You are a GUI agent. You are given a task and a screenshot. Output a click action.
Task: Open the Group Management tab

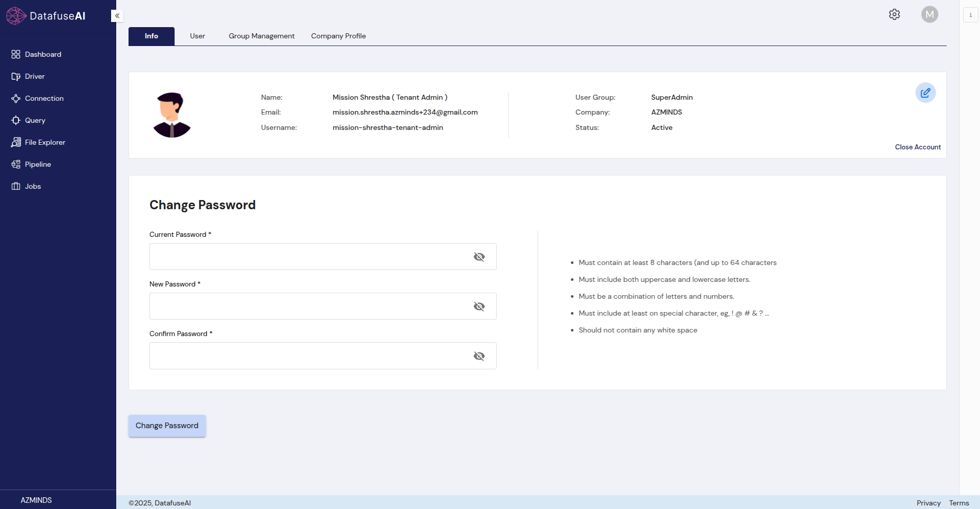coord(261,36)
